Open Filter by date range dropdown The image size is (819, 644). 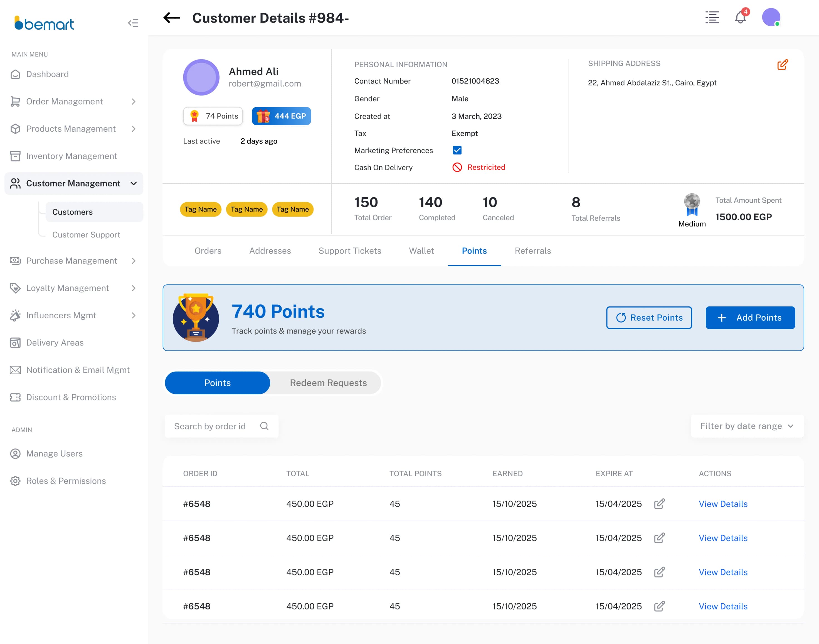click(x=747, y=426)
